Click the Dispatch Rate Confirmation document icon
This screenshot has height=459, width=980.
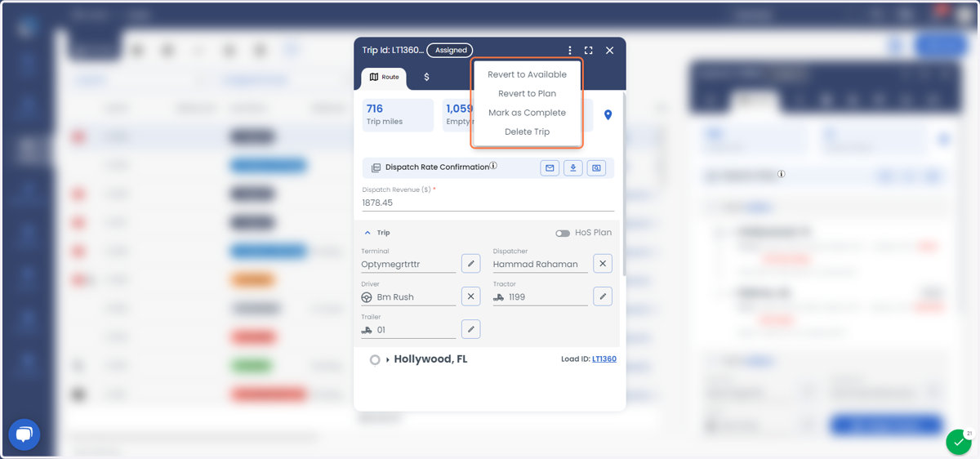click(376, 168)
